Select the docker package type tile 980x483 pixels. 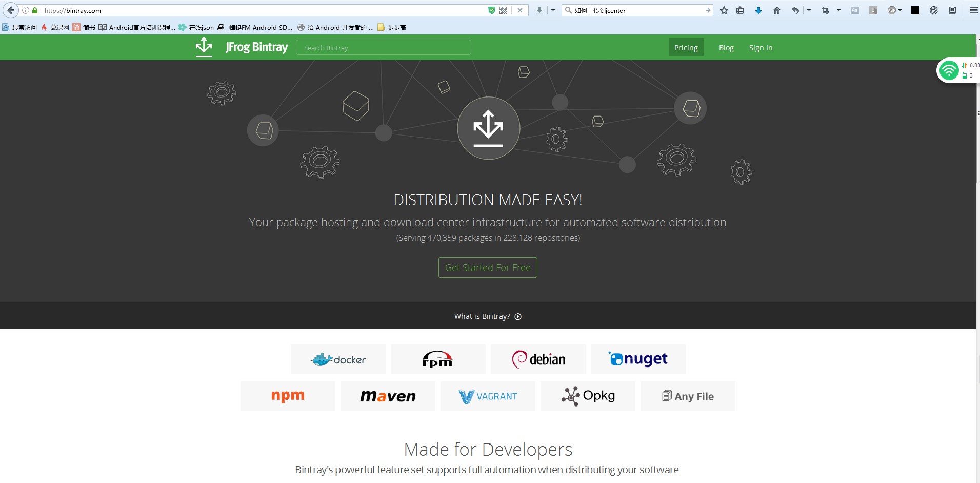[x=338, y=359]
